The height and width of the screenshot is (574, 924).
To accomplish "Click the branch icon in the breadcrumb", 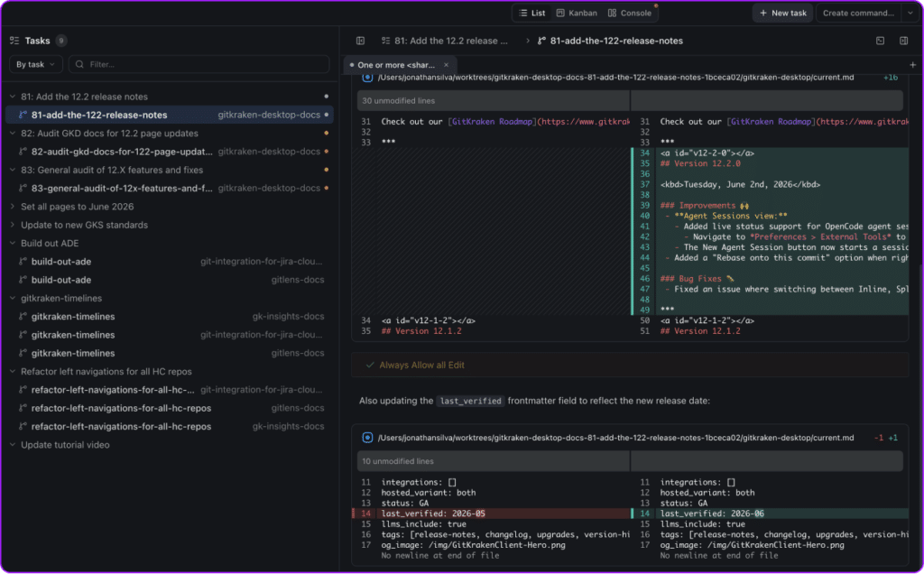I will (x=541, y=41).
